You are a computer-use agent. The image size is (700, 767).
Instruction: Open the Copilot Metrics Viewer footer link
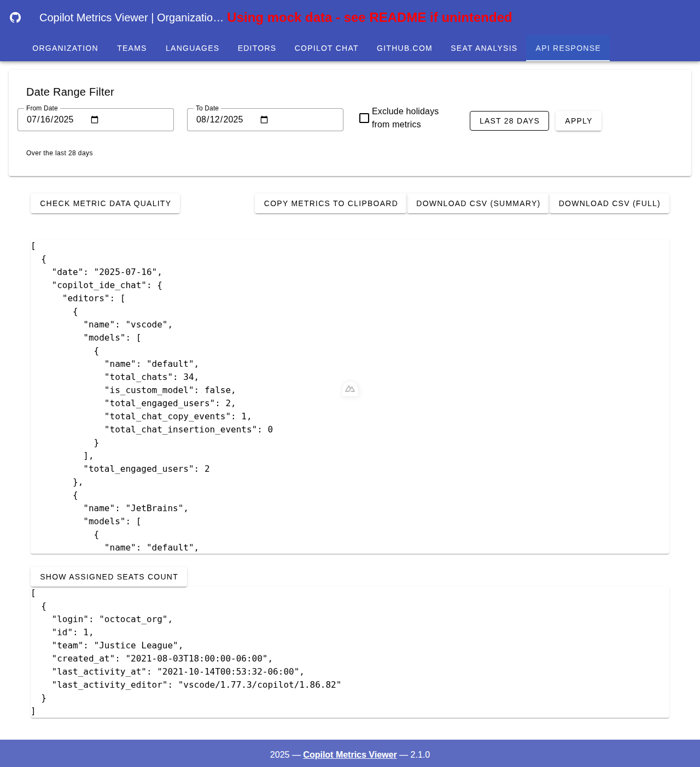coord(349,754)
